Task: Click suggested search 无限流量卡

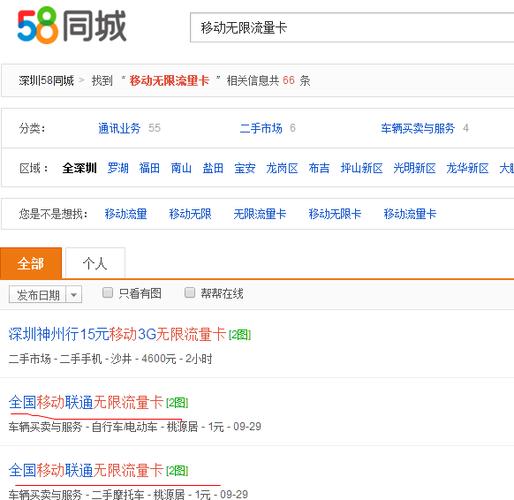Action: click(260, 214)
